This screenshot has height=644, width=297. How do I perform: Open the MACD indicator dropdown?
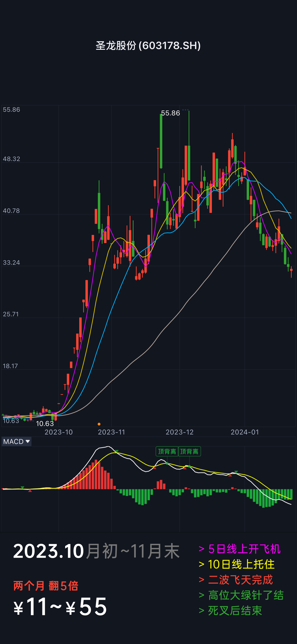[17, 442]
